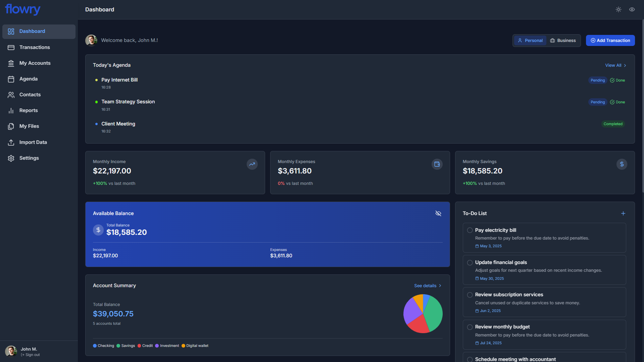Click the My Files icon
The image size is (644, 362).
coord(11,126)
